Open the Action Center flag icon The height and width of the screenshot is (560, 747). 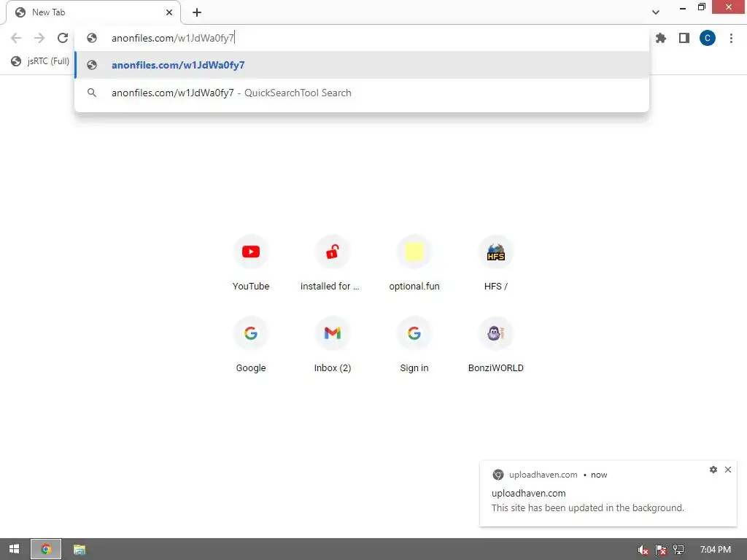661,550
